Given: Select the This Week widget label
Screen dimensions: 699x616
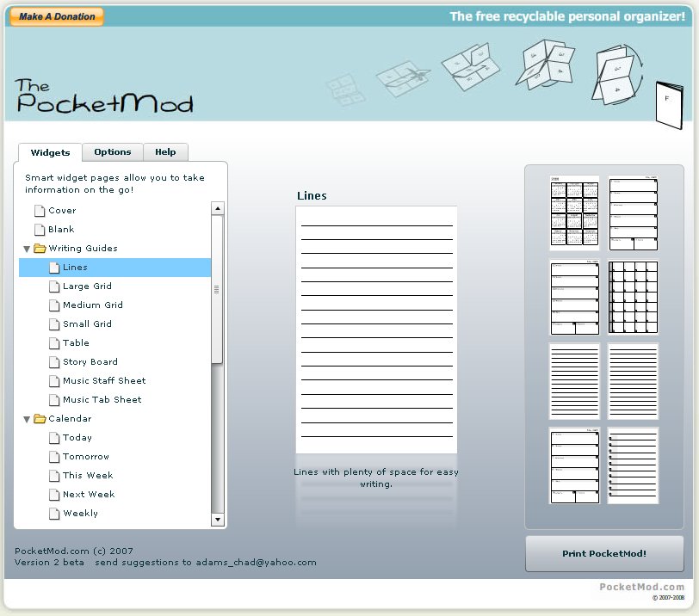Looking at the screenshot, I should click(x=88, y=475).
